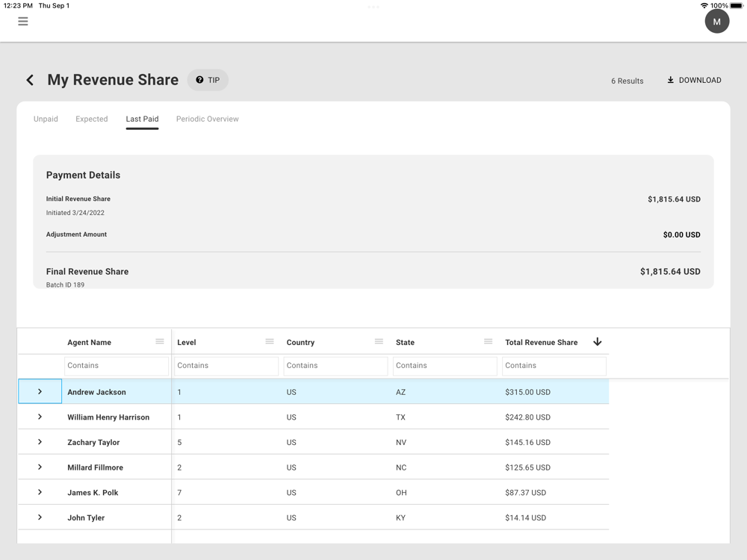Click the $315.00 USD revenue cell

pyautogui.click(x=528, y=393)
